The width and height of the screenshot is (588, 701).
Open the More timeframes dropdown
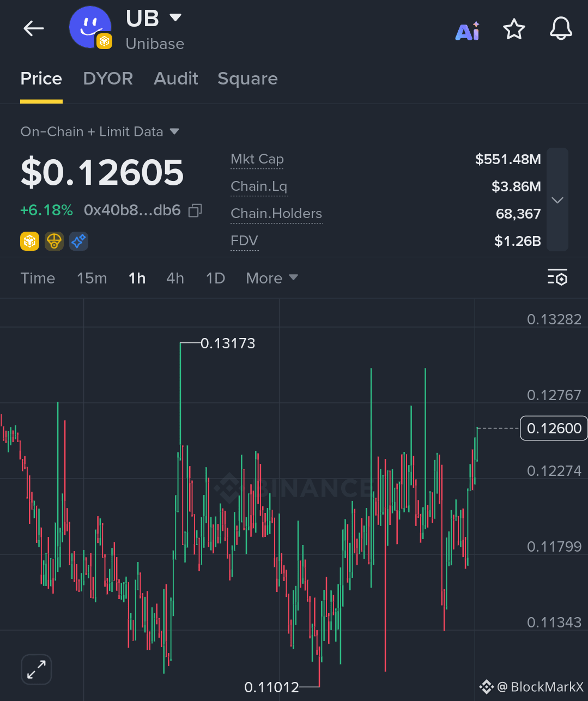coord(272,278)
